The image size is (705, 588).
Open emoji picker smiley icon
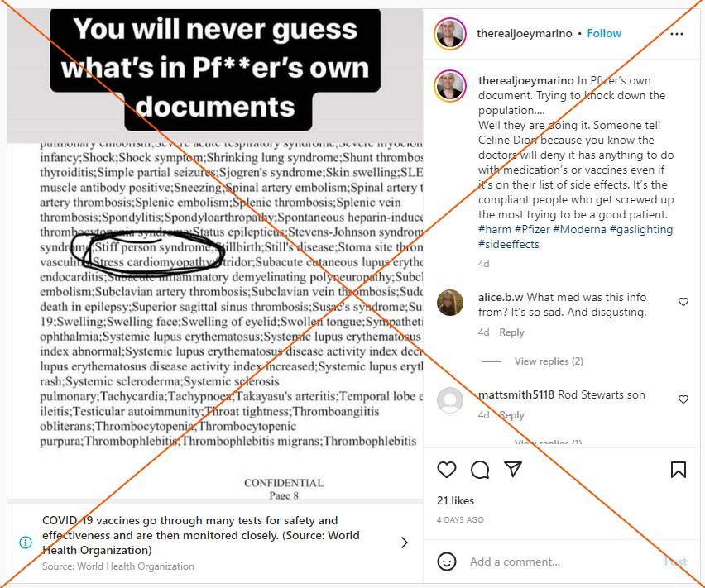click(x=447, y=562)
